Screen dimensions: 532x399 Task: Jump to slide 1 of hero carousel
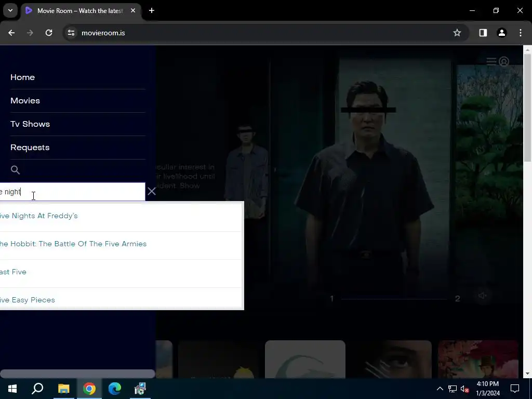pos(332,299)
